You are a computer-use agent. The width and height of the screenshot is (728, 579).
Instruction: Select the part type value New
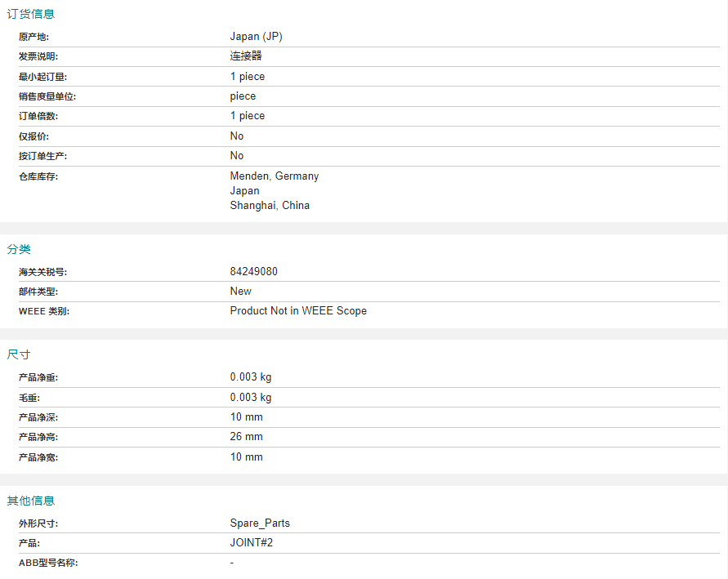(241, 291)
